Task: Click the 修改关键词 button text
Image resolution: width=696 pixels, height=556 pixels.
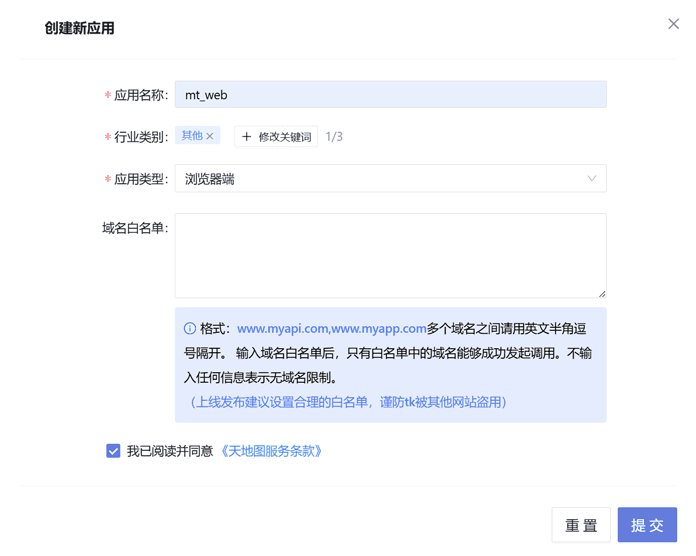Action: 285,137
